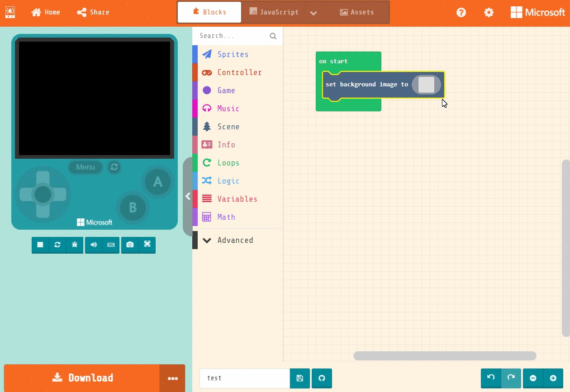
Task: Click the Microsoft logo in header
Action: coord(538,12)
